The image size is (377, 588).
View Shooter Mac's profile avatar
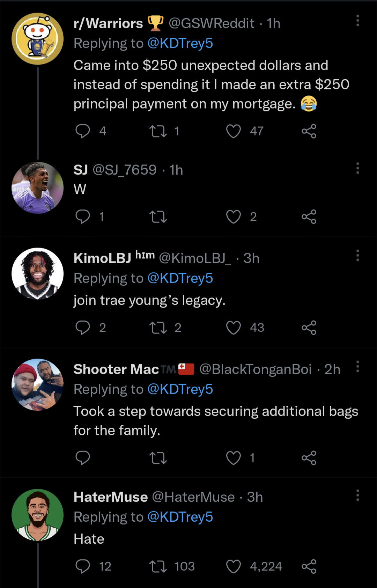coord(37,385)
